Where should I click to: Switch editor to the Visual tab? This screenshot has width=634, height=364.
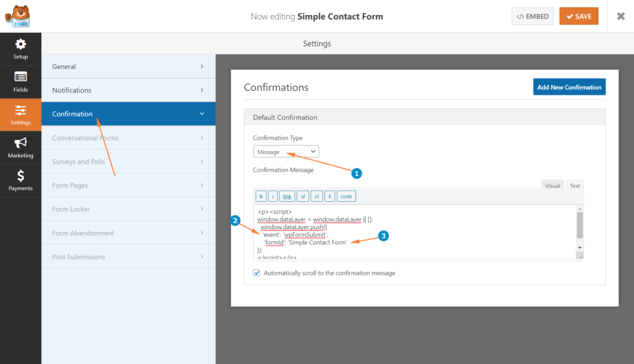[x=552, y=186]
